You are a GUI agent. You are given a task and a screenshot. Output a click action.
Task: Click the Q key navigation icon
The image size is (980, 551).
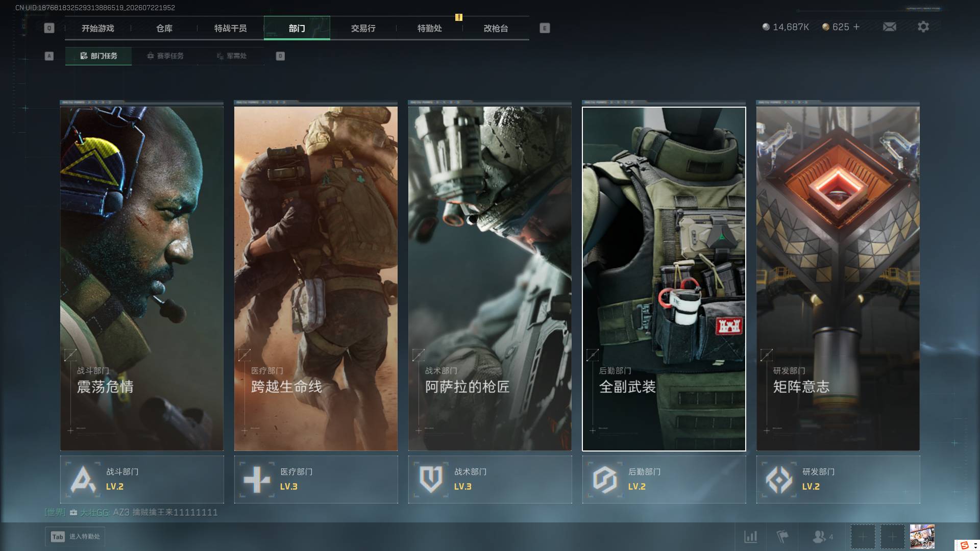pos(49,28)
